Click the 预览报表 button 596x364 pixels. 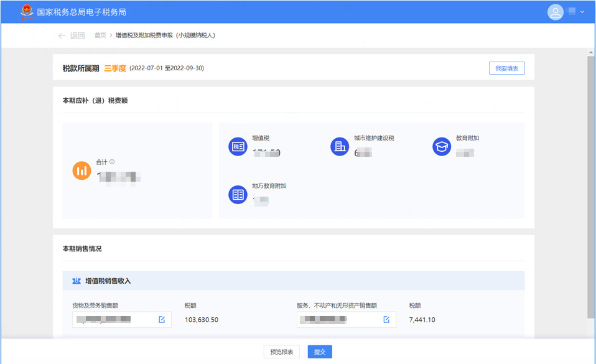pyautogui.click(x=282, y=352)
